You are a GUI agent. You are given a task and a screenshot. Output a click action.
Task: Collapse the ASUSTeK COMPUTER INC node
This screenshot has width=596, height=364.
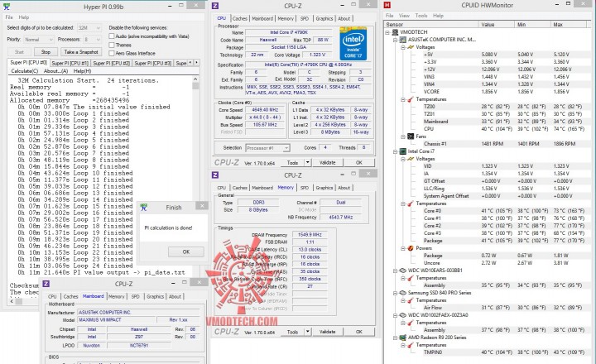coord(395,40)
